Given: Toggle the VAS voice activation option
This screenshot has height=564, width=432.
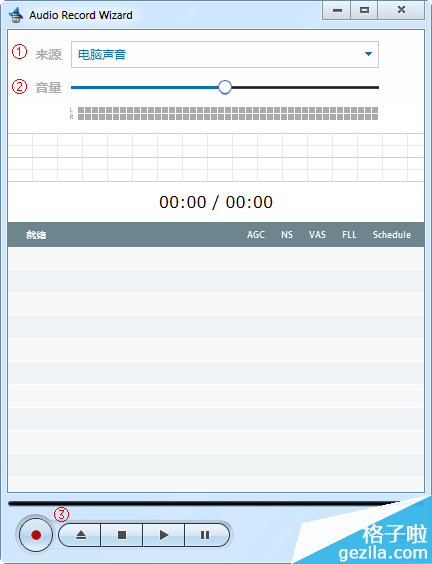Looking at the screenshot, I should point(317,235).
